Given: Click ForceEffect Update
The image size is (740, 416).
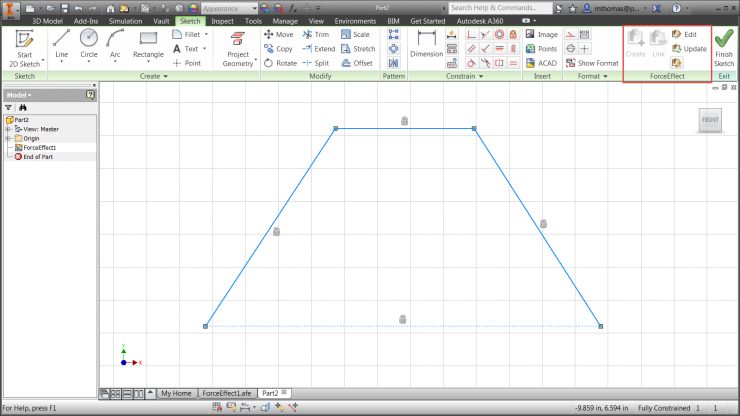Looking at the screenshot, I should coord(689,49).
